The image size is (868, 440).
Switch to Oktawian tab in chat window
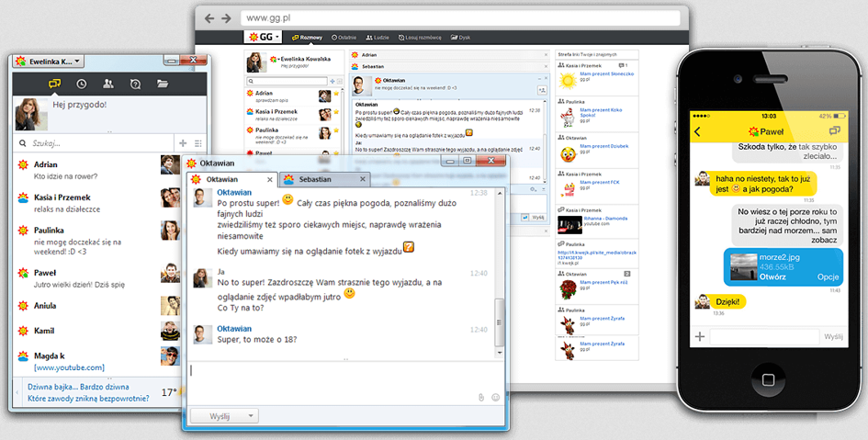pos(231,180)
